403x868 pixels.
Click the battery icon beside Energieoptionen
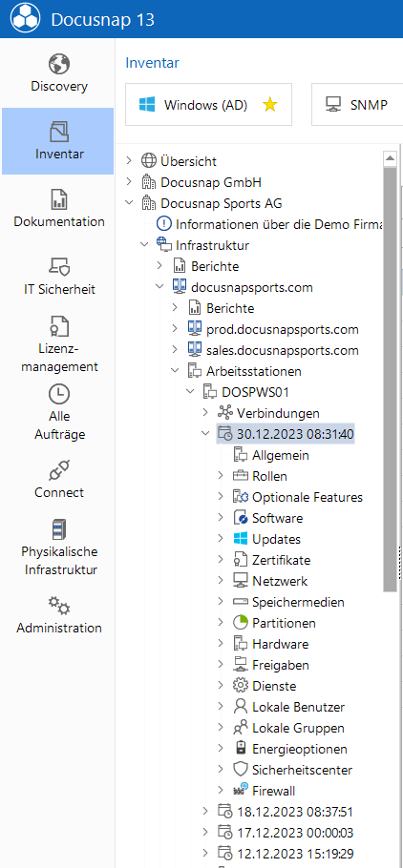[241, 749]
